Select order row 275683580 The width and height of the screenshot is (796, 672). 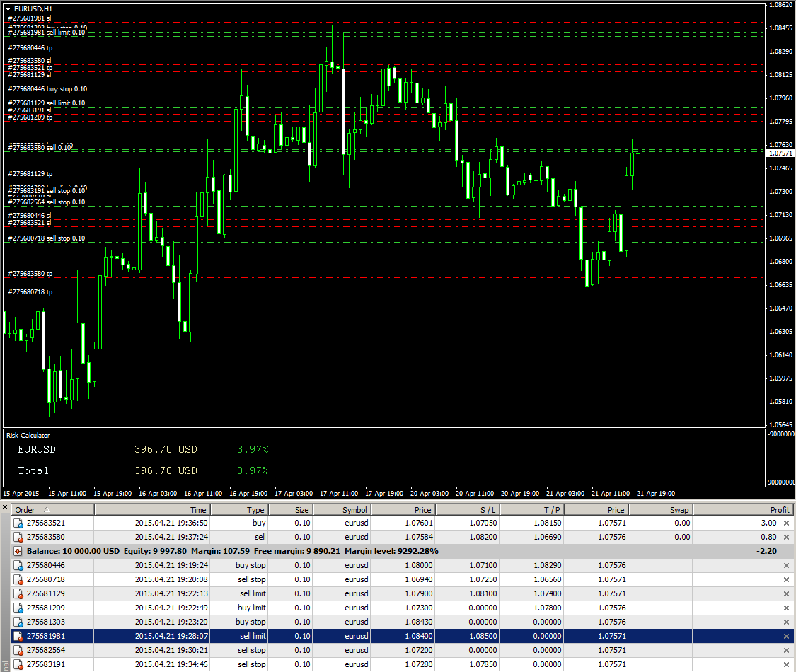click(403, 537)
